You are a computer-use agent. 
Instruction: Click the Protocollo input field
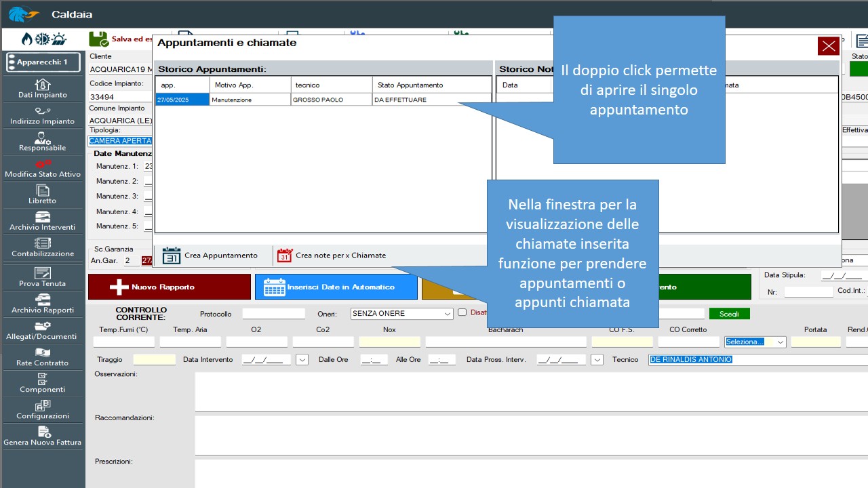tap(274, 314)
